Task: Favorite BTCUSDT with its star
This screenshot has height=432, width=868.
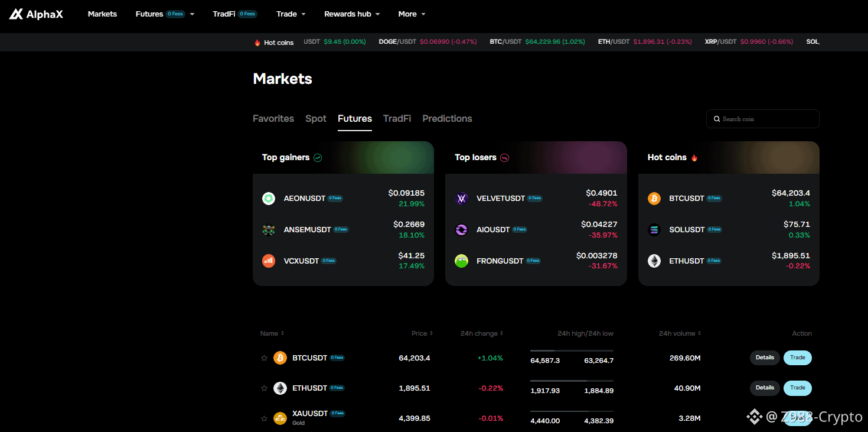Action: pyautogui.click(x=264, y=358)
